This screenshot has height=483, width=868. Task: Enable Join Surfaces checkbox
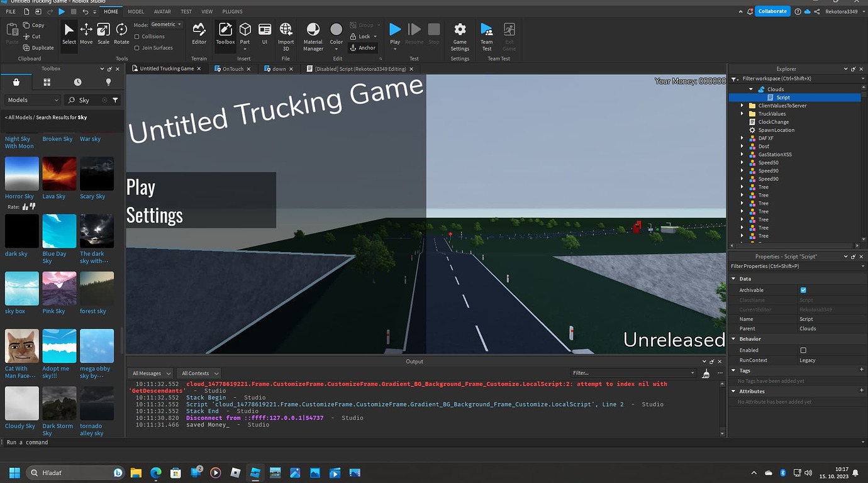(x=137, y=48)
